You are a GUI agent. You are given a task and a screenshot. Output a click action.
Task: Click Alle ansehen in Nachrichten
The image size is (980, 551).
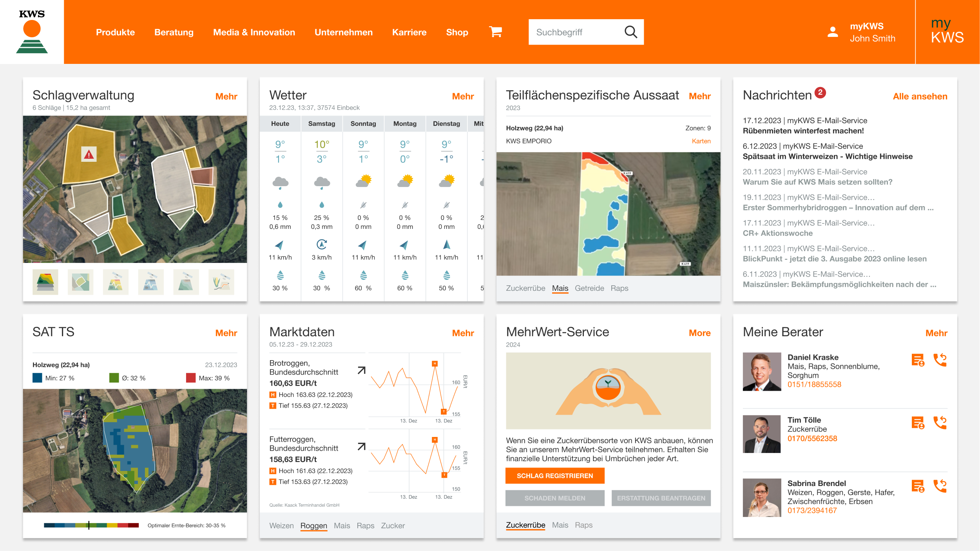point(920,96)
